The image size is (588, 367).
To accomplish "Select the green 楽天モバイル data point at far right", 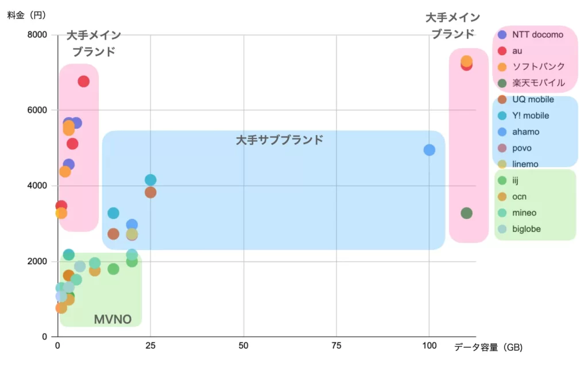I will pos(466,213).
